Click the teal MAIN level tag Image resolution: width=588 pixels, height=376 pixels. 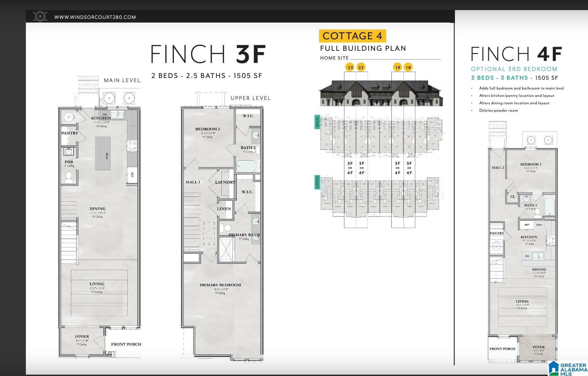[317, 122]
